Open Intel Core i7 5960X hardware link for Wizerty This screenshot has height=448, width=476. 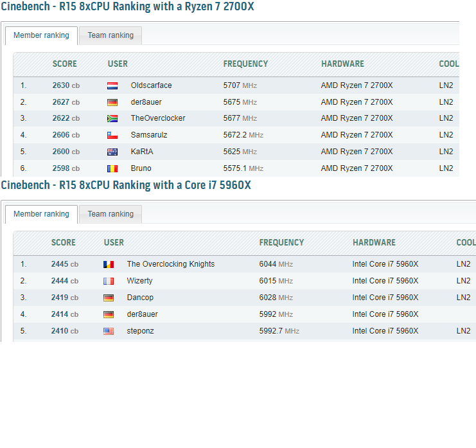[385, 281]
